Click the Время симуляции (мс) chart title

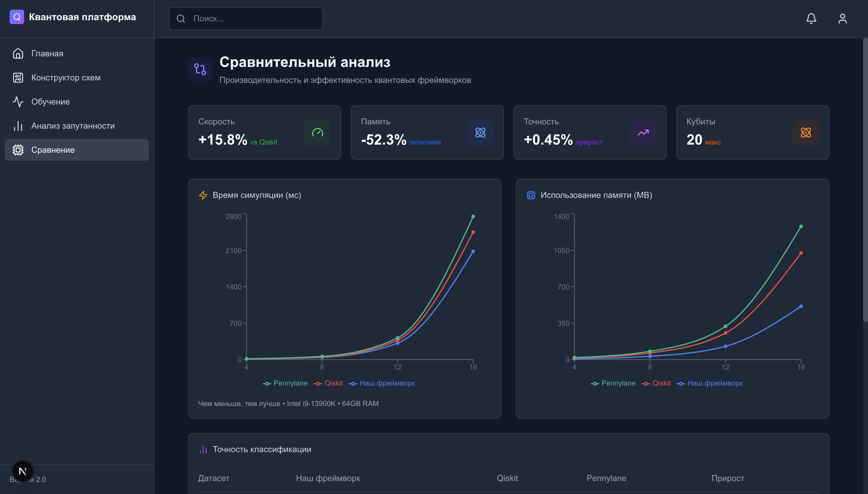[x=257, y=195]
